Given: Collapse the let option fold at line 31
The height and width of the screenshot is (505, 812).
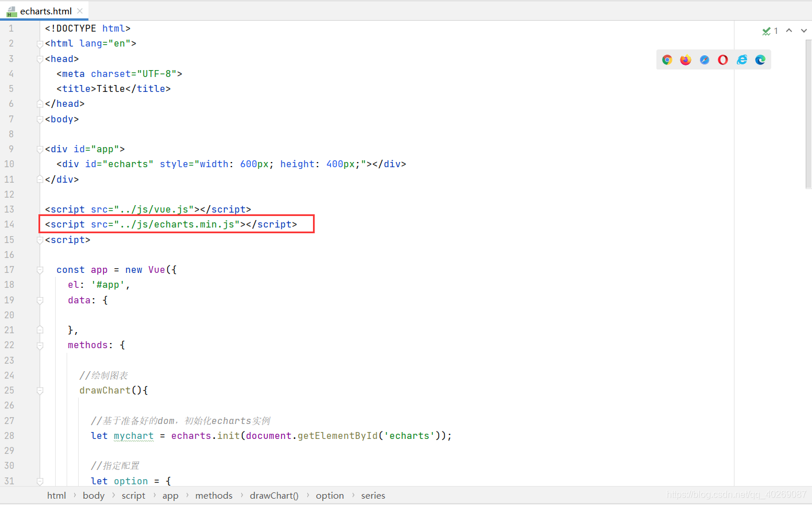Looking at the screenshot, I should click(40, 481).
